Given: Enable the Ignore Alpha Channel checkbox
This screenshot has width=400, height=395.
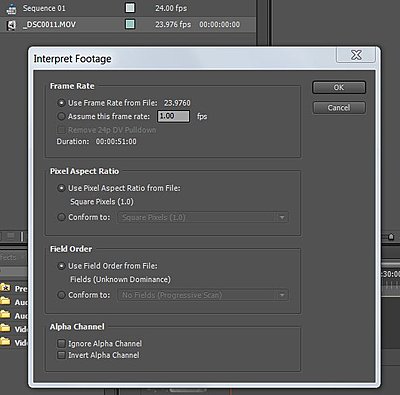Looking at the screenshot, I should pyautogui.click(x=61, y=343).
